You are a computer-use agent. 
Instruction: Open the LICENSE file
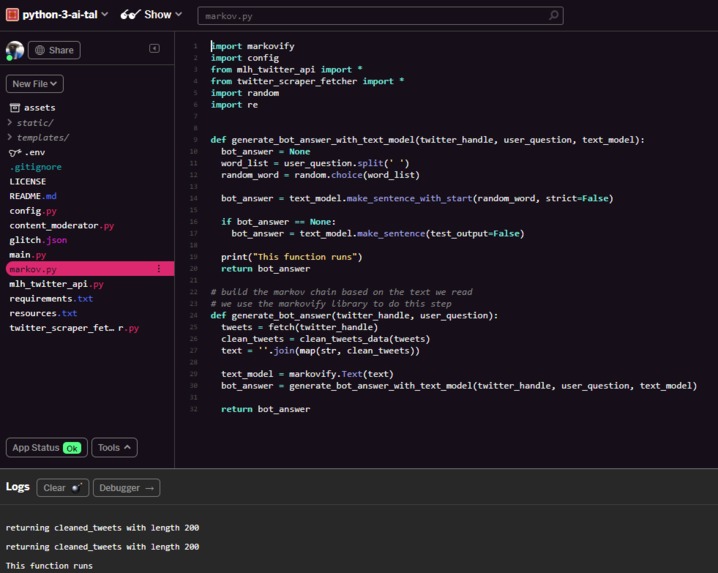27,181
